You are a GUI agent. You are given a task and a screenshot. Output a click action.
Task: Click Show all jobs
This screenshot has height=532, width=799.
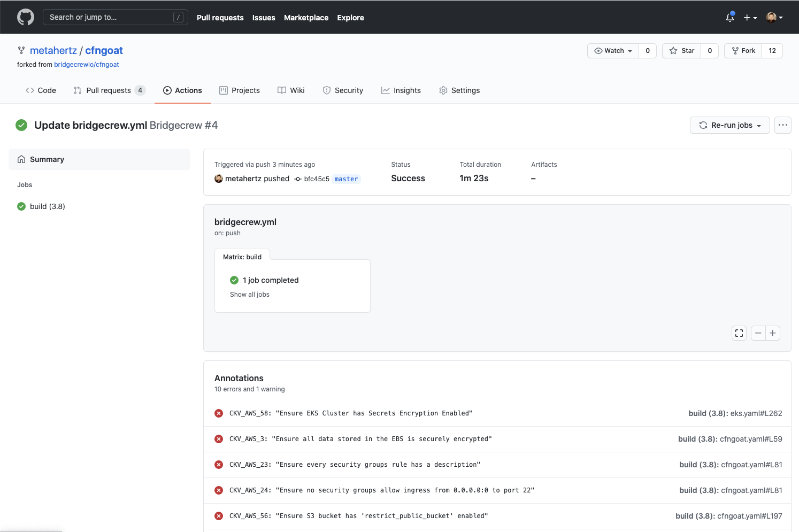click(x=250, y=295)
